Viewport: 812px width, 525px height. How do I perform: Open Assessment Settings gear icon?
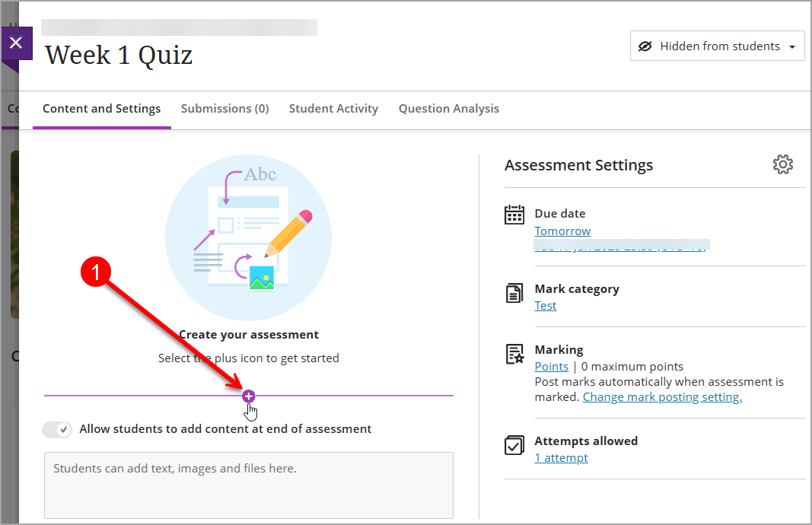coord(782,164)
